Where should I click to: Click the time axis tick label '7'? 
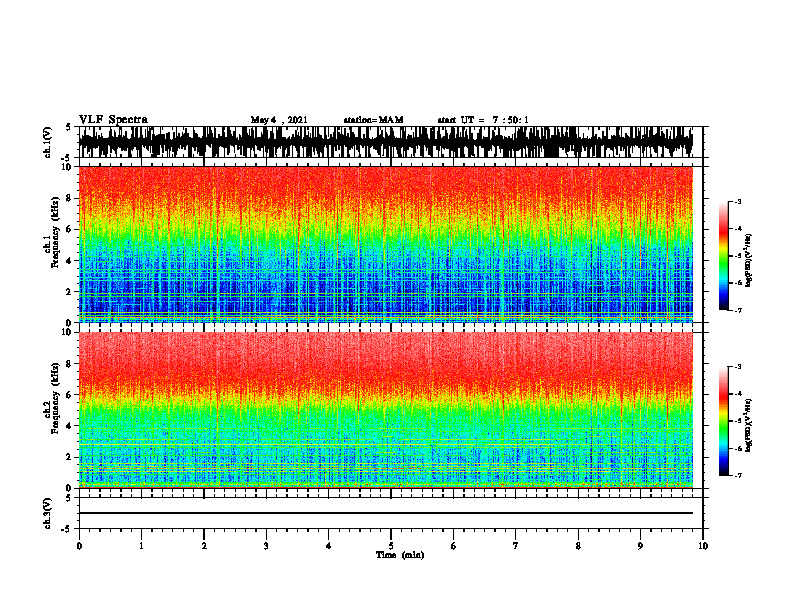point(516,546)
